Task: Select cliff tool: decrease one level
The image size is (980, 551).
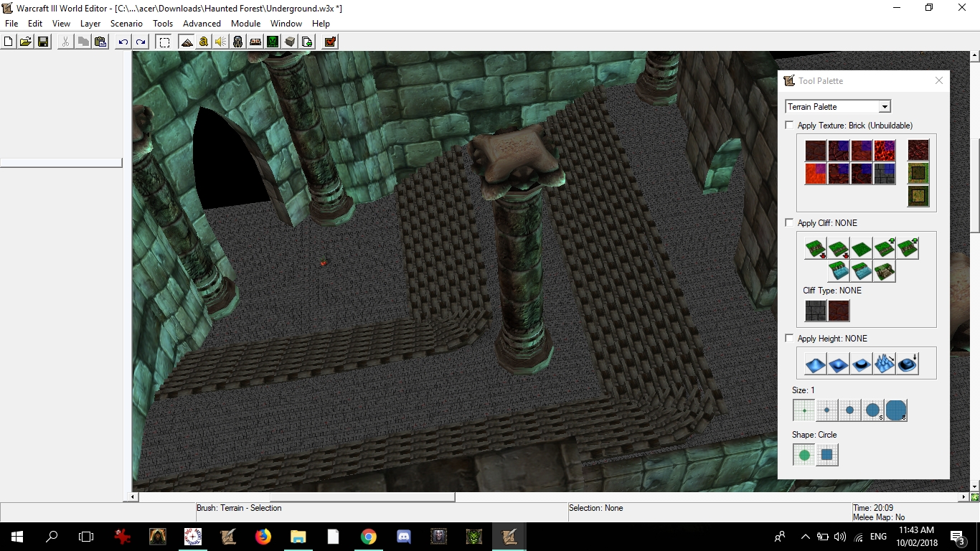Action: click(838, 248)
